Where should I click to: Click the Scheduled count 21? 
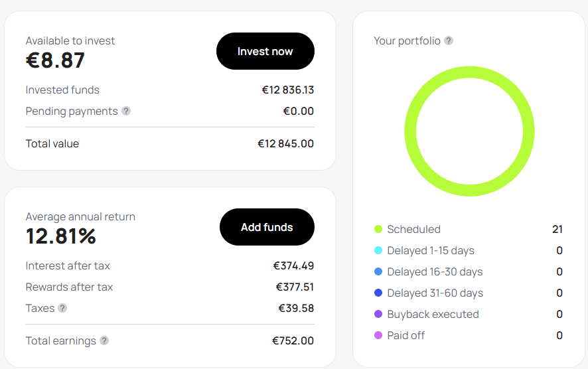point(557,229)
